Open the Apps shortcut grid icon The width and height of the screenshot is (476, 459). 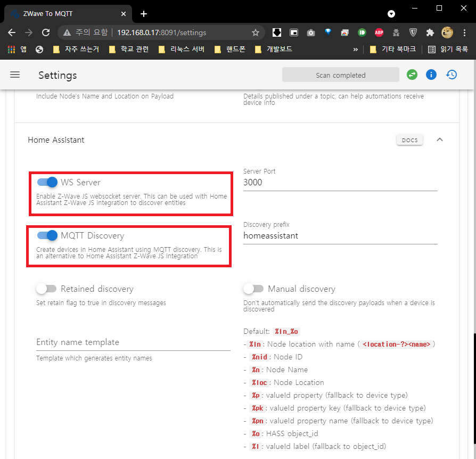(11, 50)
